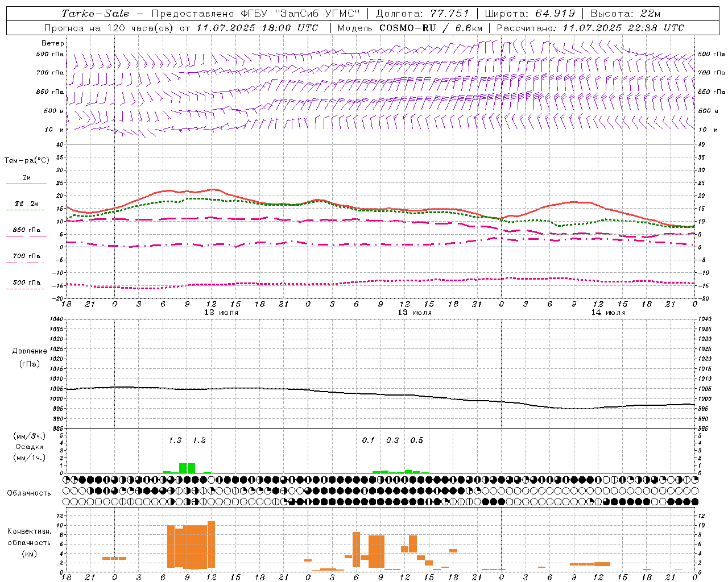Click the (мм/1ч.) unit label
This screenshot has height=582, width=728.
click(x=30, y=458)
